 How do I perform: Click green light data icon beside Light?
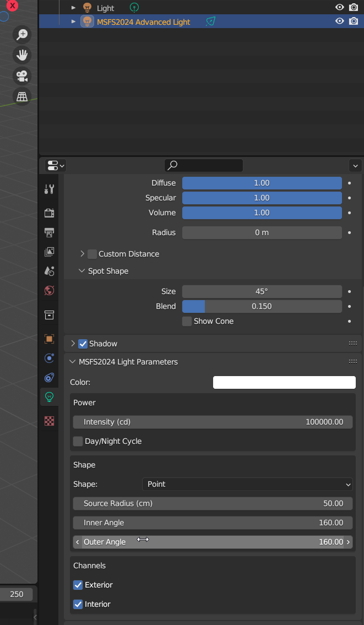pos(135,7)
